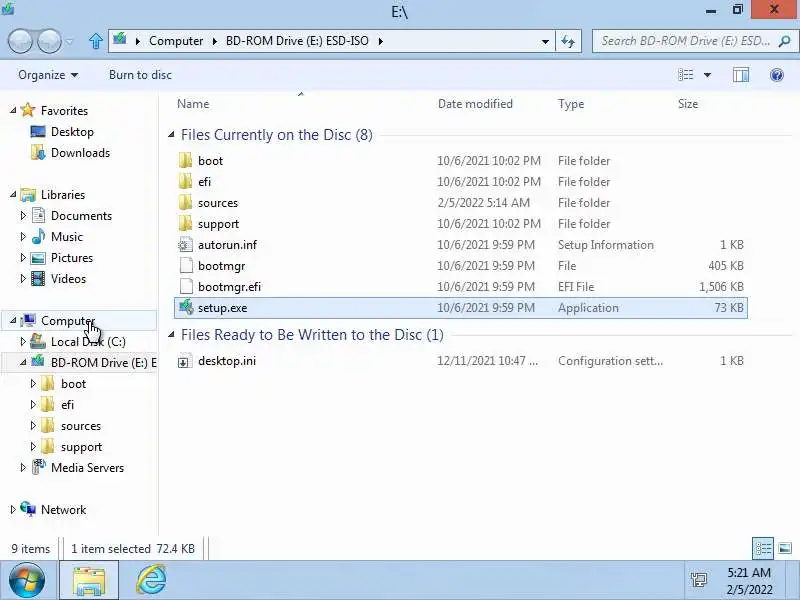Click the File Explorer taskbar icon
This screenshot has height=600, width=800.
coord(89,580)
